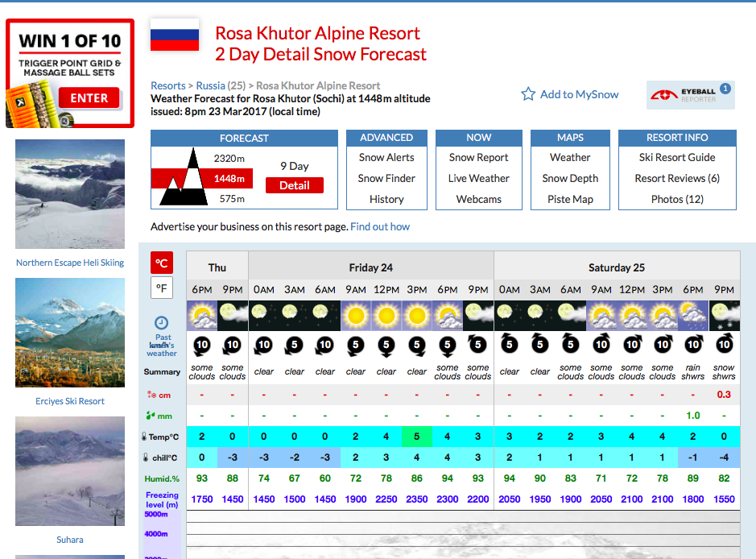The height and width of the screenshot is (559, 756).
Task: Click the rain mm row icon
Action: click(151, 416)
